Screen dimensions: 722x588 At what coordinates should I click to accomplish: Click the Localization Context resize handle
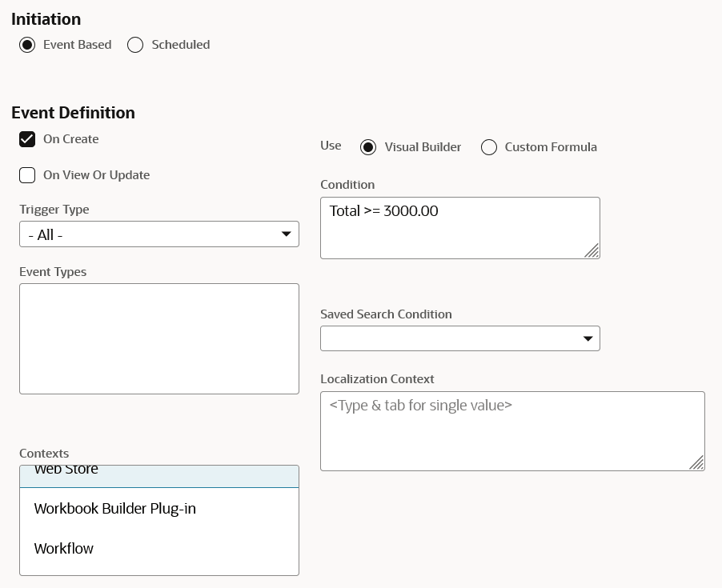click(696, 462)
